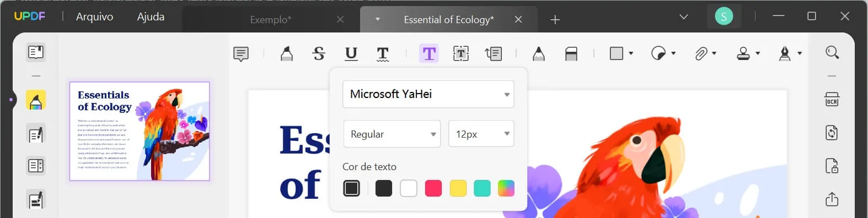Select the Signature pen tool
This screenshot has height=218, width=868.
(x=785, y=53)
